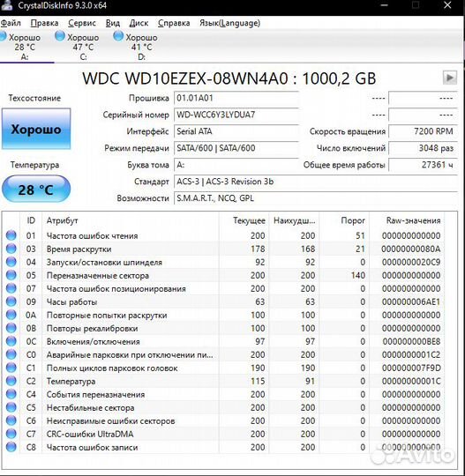
Task: Open the Сервис menu
Action: pyautogui.click(x=82, y=23)
